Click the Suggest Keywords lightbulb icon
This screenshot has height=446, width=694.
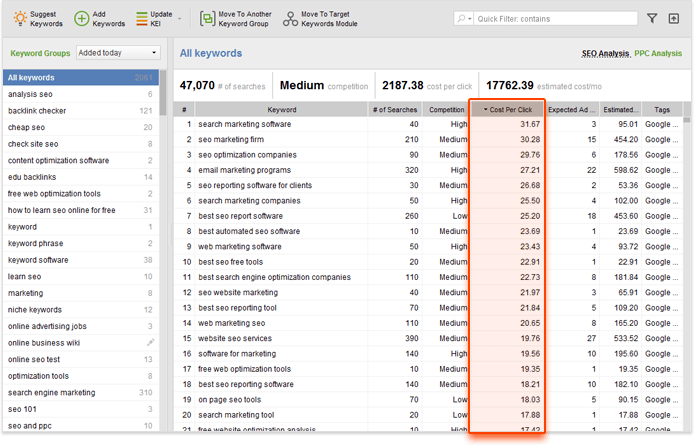click(x=20, y=19)
